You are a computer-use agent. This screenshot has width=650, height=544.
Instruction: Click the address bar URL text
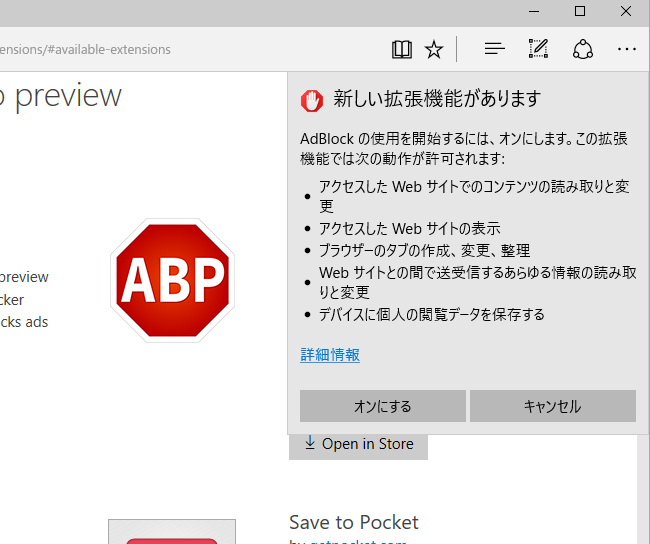click(85, 50)
